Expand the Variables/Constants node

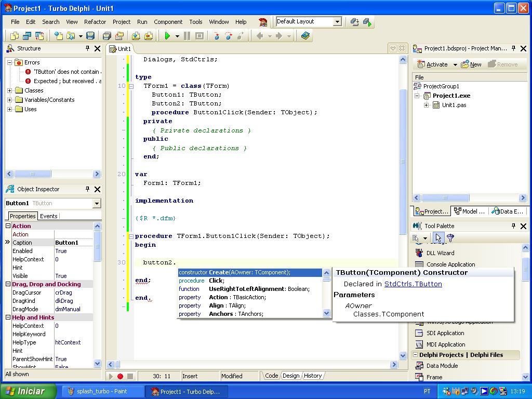tap(10, 100)
